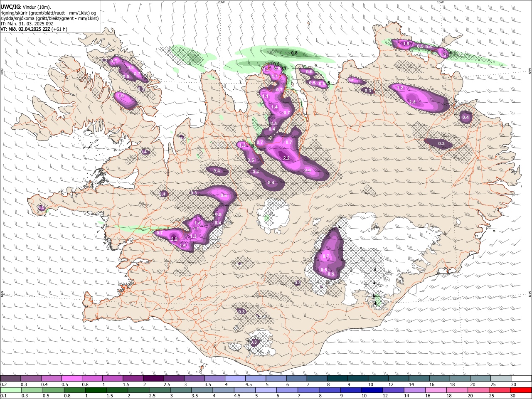Image resolution: width=532 pixels, height=399 pixels.
Task: Click the dark teal swatch between snow-row 8 and 9
Action: point(337,379)
